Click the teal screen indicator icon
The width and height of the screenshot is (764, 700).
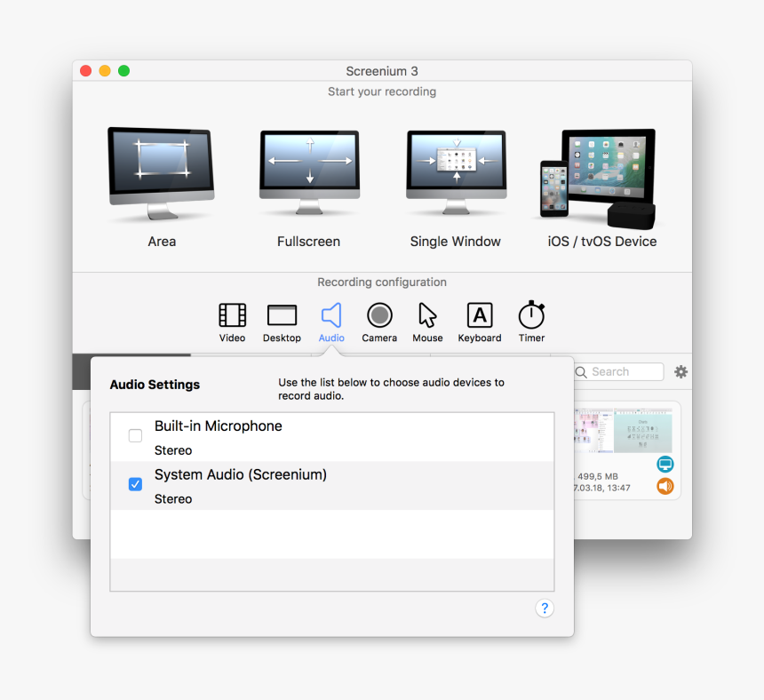pos(665,464)
